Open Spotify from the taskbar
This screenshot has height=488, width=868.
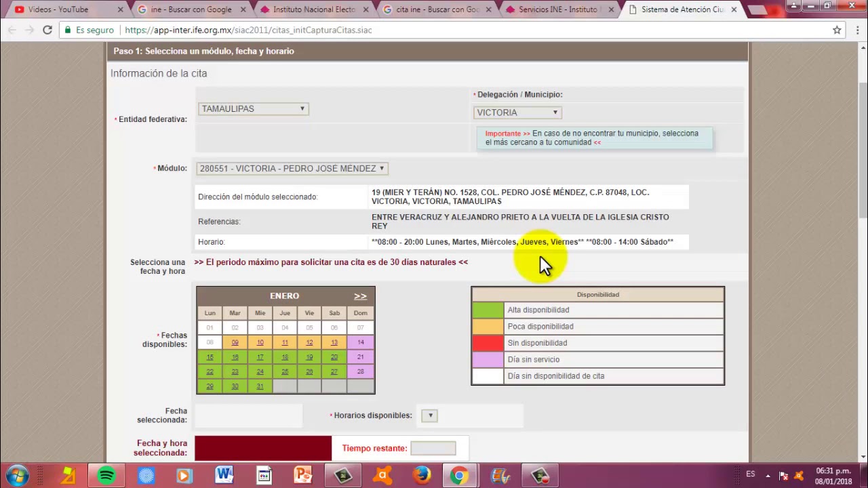click(x=106, y=476)
